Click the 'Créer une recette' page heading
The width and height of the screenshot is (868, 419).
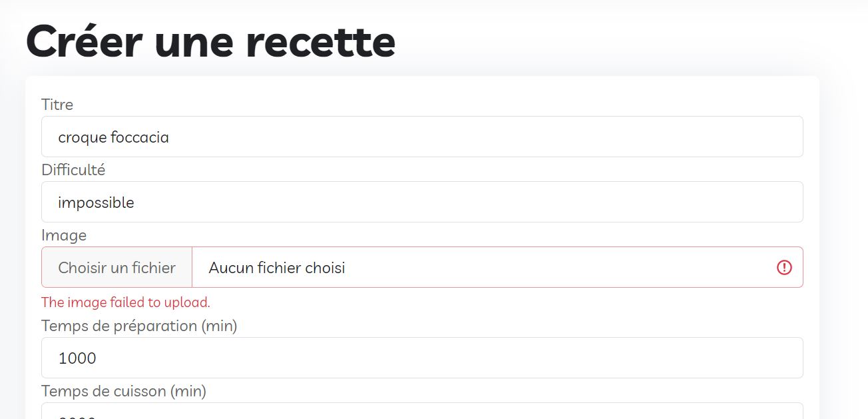pos(210,41)
